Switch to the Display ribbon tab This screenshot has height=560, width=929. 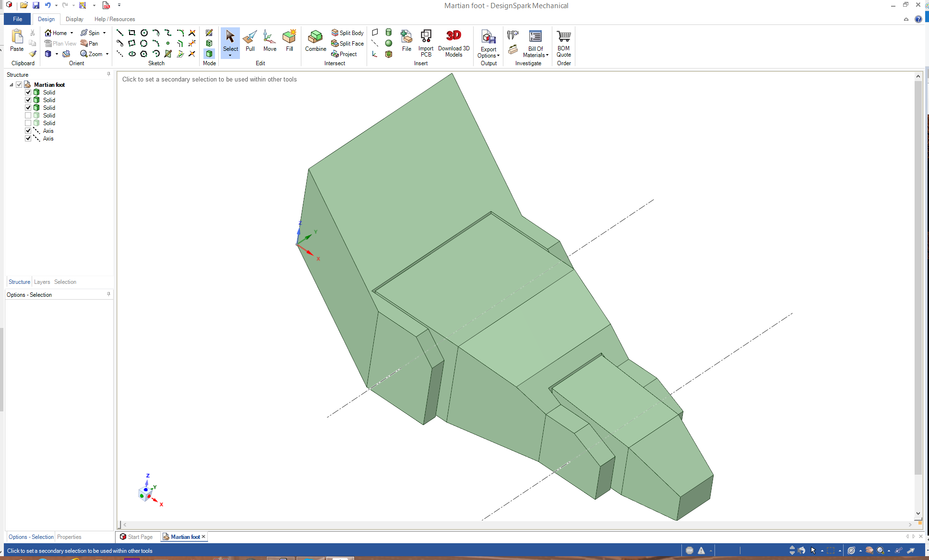click(74, 19)
